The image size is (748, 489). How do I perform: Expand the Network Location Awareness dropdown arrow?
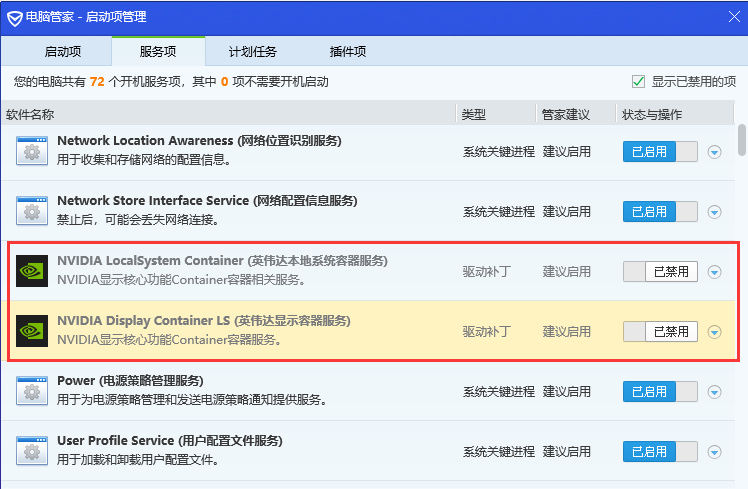tap(714, 152)
